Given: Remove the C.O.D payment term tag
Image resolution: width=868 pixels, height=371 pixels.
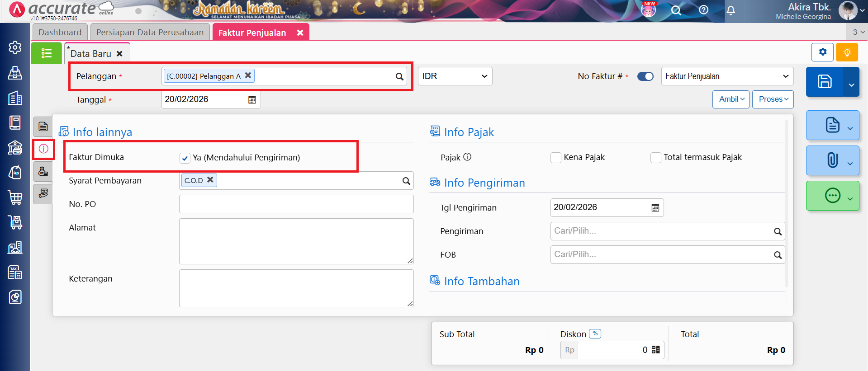Looking at the screenshot, I should pyautogui.click(x=210, y=180).
